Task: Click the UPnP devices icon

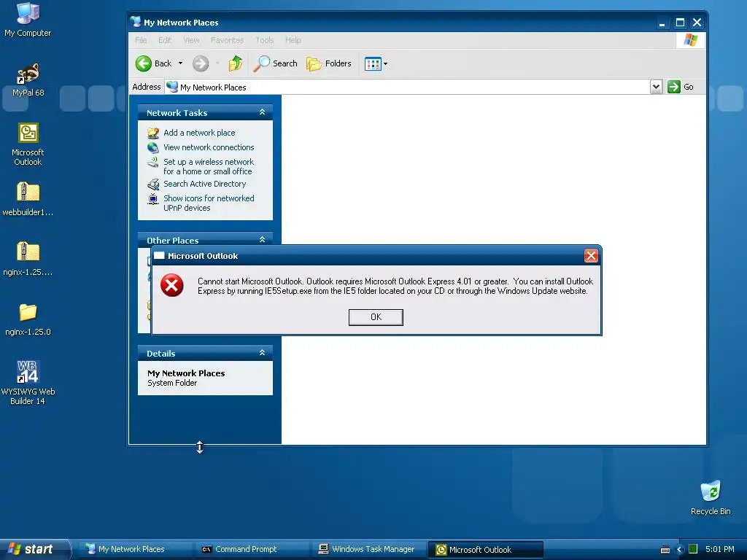Action: pos(153,199)
